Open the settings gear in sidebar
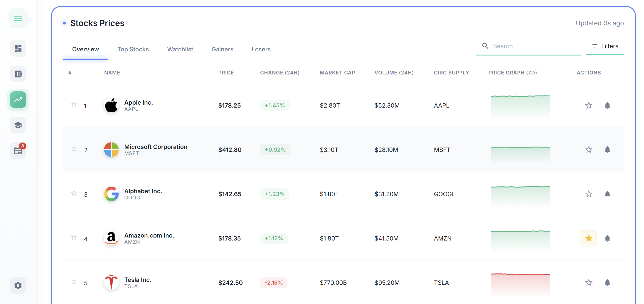The width and height of the screenshot is (644, 304). (18, 285)
